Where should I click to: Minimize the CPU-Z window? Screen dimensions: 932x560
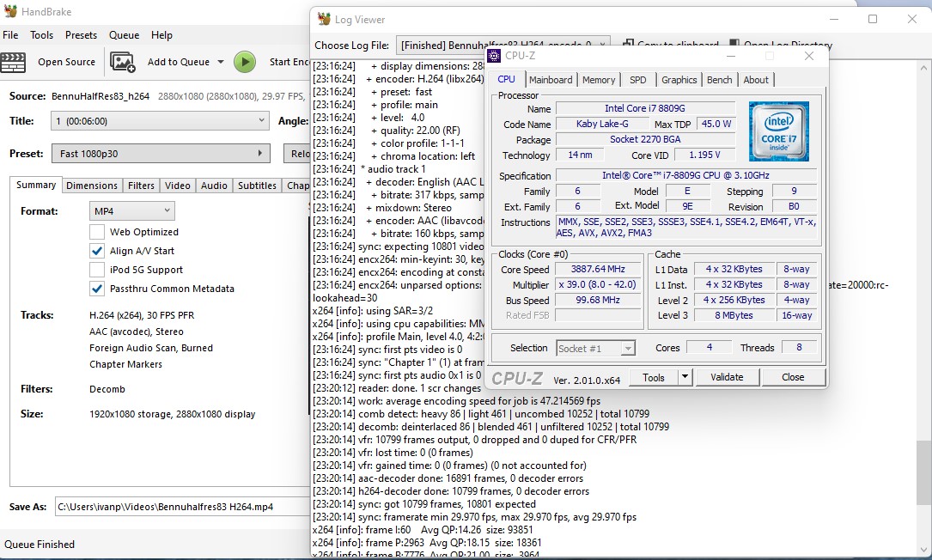coord(731,56)
